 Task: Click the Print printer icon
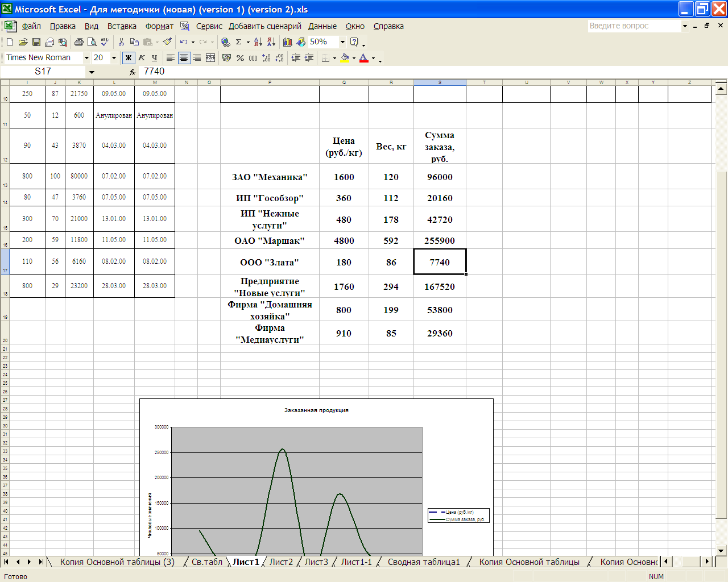[x=79, y=42]
